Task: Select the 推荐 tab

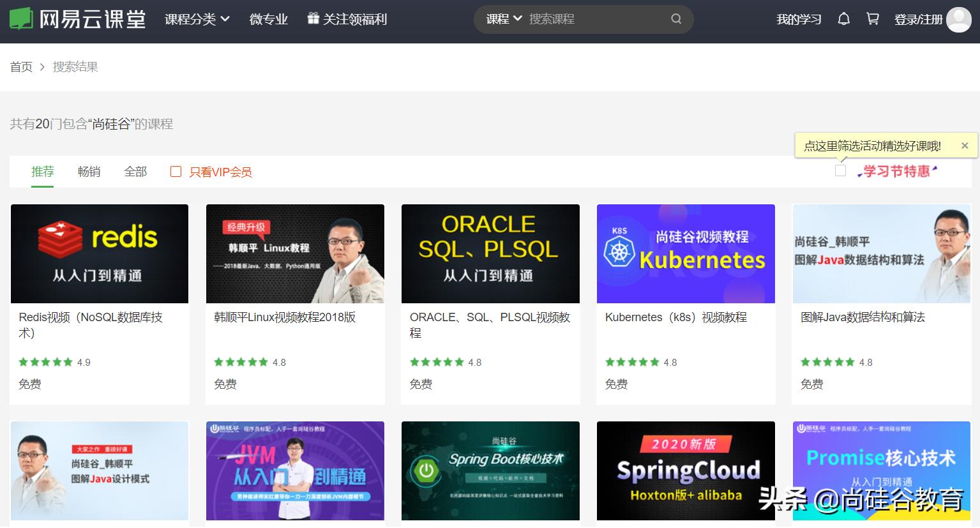Action: [43, 171]
